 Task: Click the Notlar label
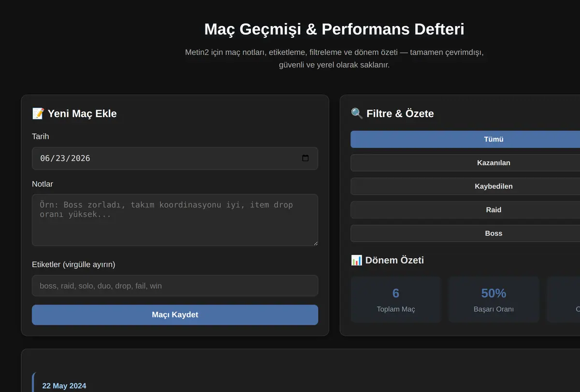[x=43, y=184]
